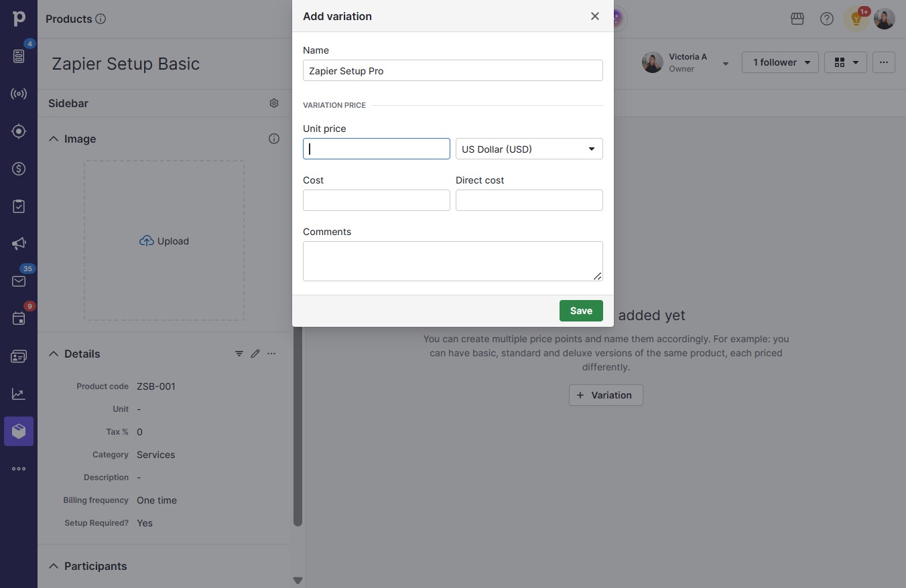The width and height of the screenshot is (906, 588).
Task: Expand the owner Victoria A dropdown arrow
Action: [x=725, y=64]
